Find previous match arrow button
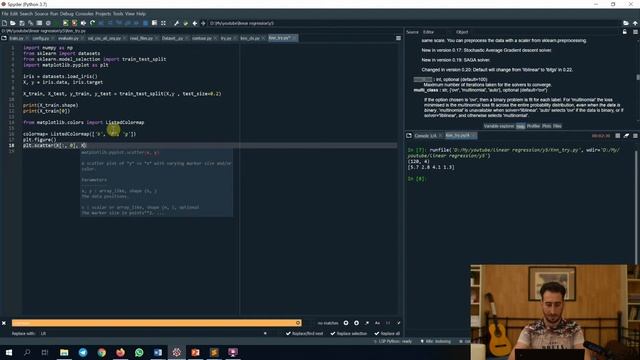The image size is (640, 360). (x=346, y=323)
